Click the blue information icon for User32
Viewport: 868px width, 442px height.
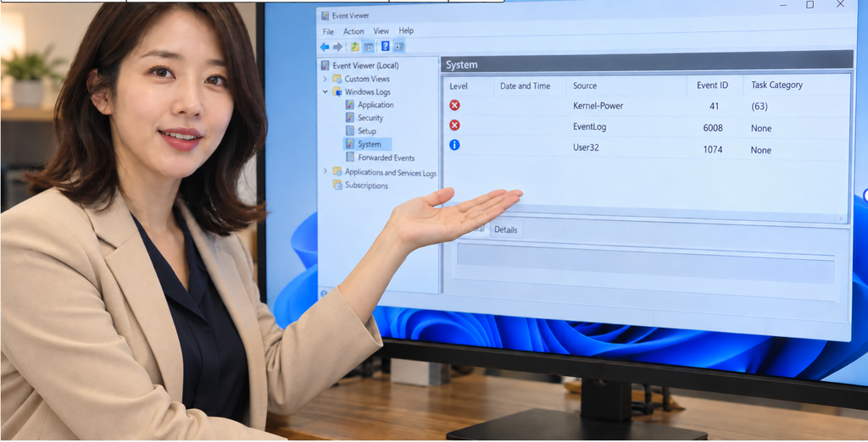(454, 145)
